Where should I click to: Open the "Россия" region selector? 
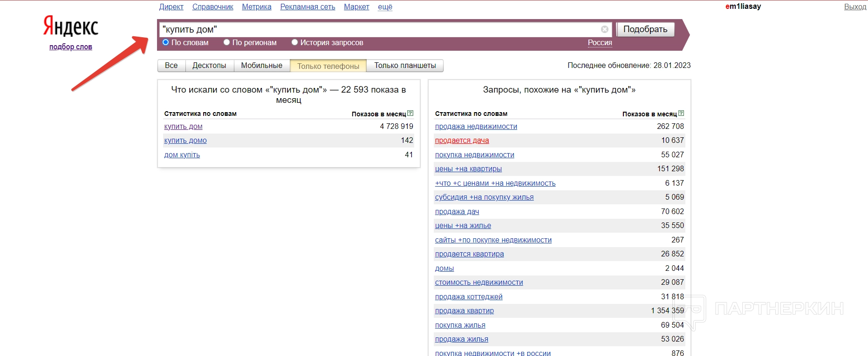pyautogui.click(x=600, y=42)
